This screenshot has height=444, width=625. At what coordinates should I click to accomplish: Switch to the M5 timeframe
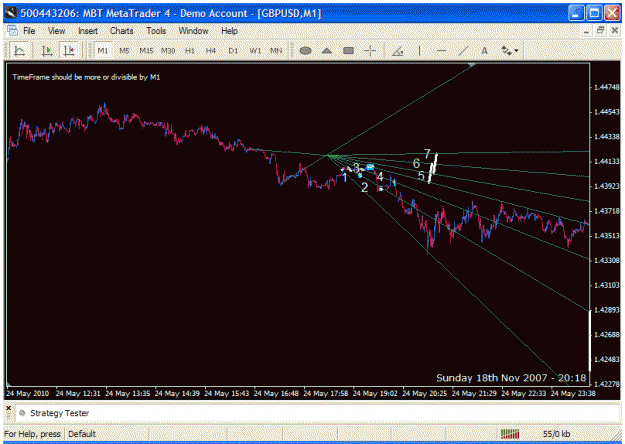(124, 51)
